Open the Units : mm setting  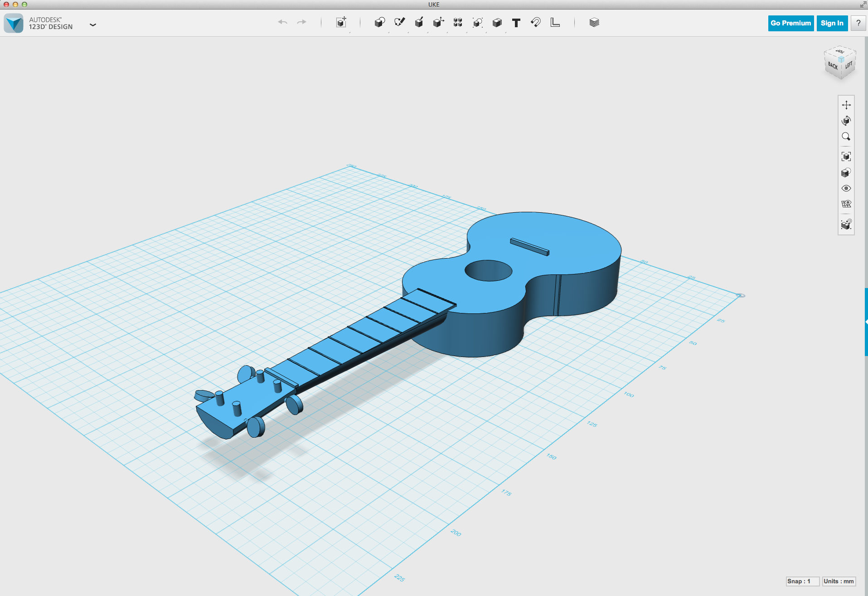pos(839,581)
